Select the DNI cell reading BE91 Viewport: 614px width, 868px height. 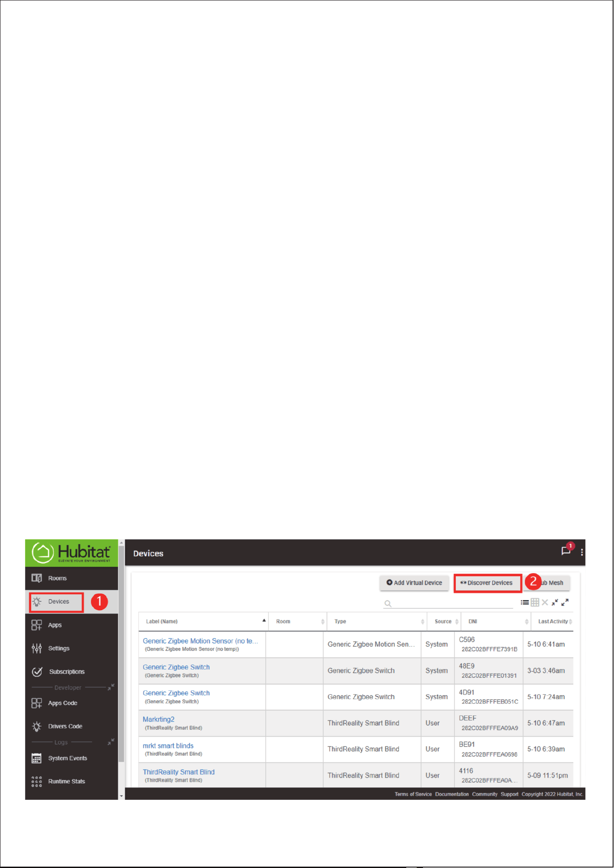pyautogui.click(x=467, y=745)
